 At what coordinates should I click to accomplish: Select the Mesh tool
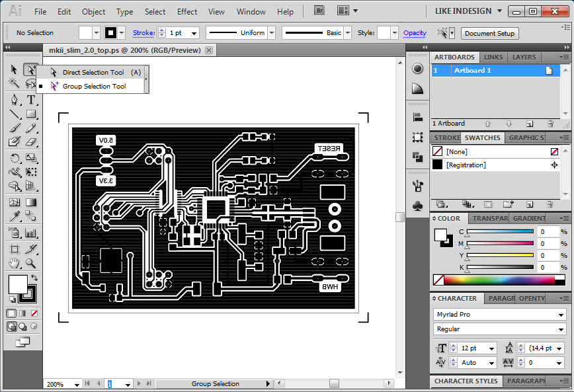(x=14, y=202)
